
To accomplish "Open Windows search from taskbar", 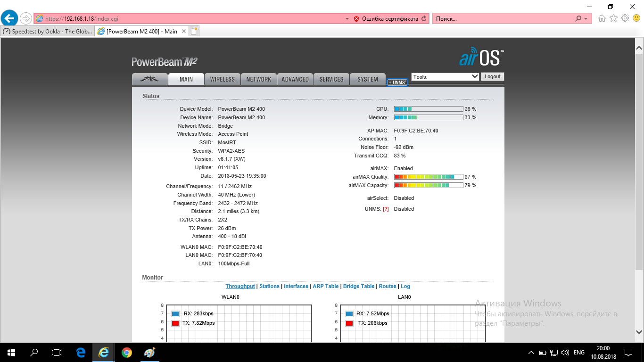I will 34,352.
